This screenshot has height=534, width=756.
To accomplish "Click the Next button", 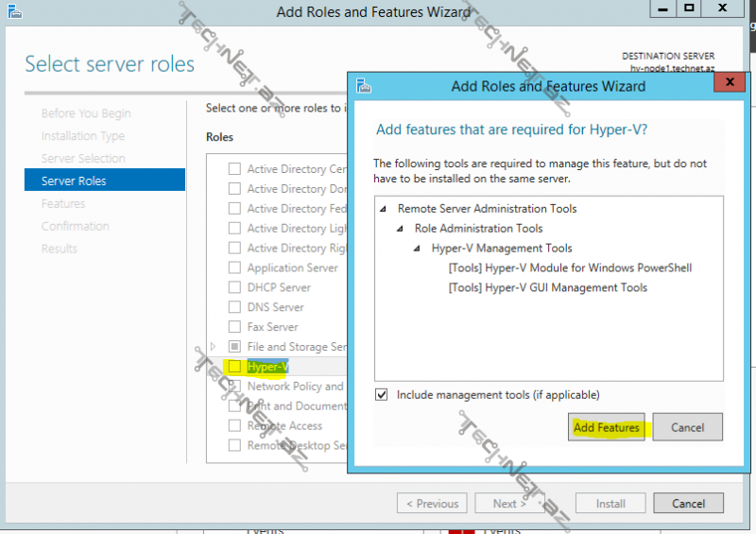I will tap(509, 503).
